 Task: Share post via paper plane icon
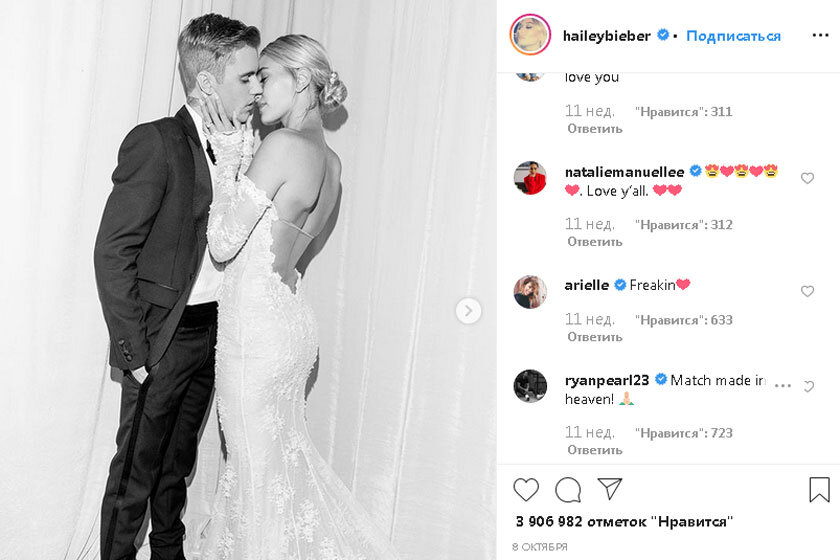click(x=610, y=489)
